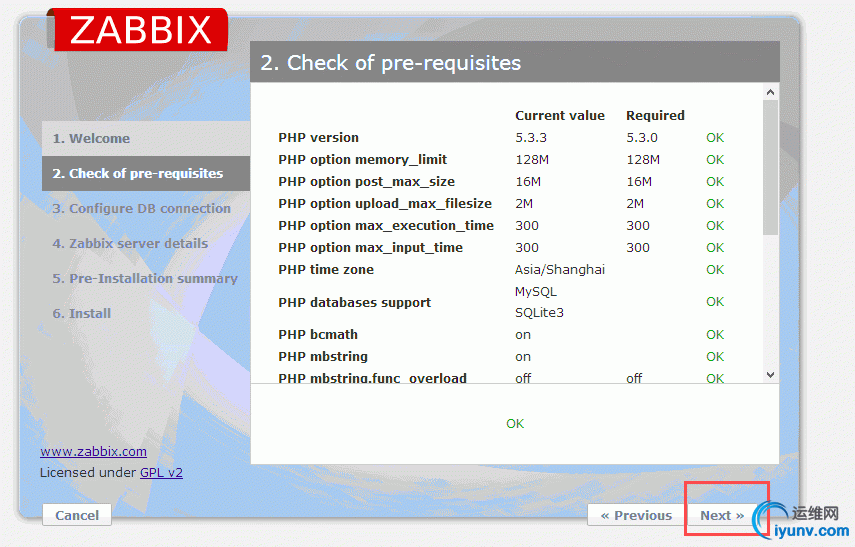Click the « Previous button
855x547 pixels.
(x=636, y=515)
